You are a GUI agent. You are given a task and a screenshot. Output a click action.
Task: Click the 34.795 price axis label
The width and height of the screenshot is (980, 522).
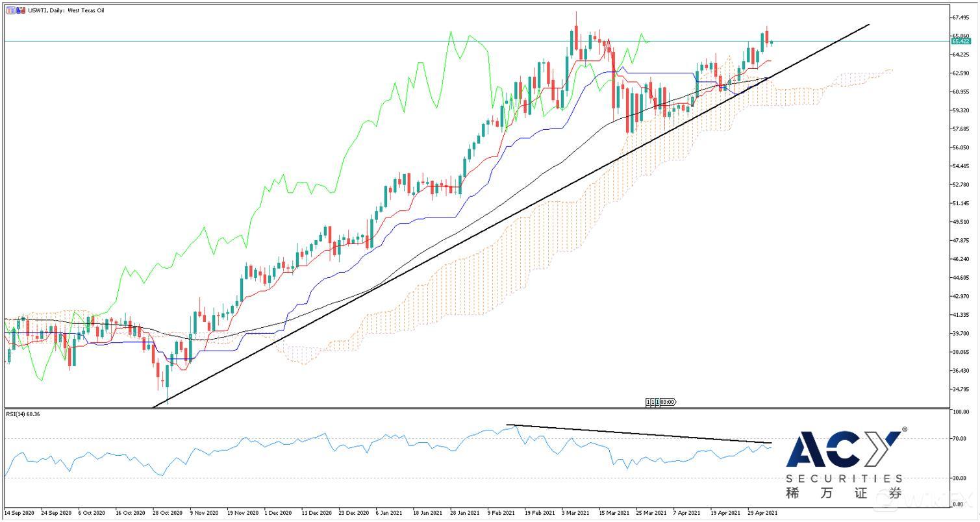coord(960,389)
